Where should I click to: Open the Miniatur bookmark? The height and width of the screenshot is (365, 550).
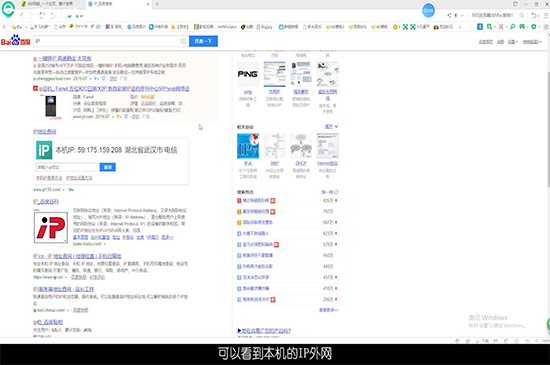click(x=227, y=27)
